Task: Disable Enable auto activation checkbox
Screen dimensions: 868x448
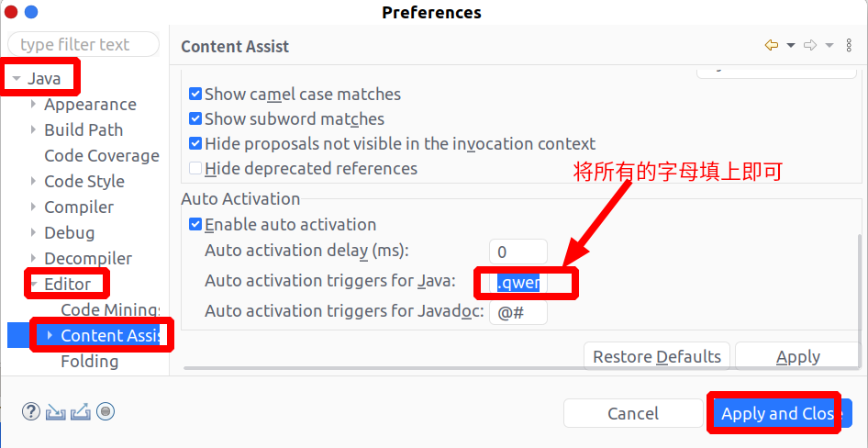Action: (x=195, y=225)
